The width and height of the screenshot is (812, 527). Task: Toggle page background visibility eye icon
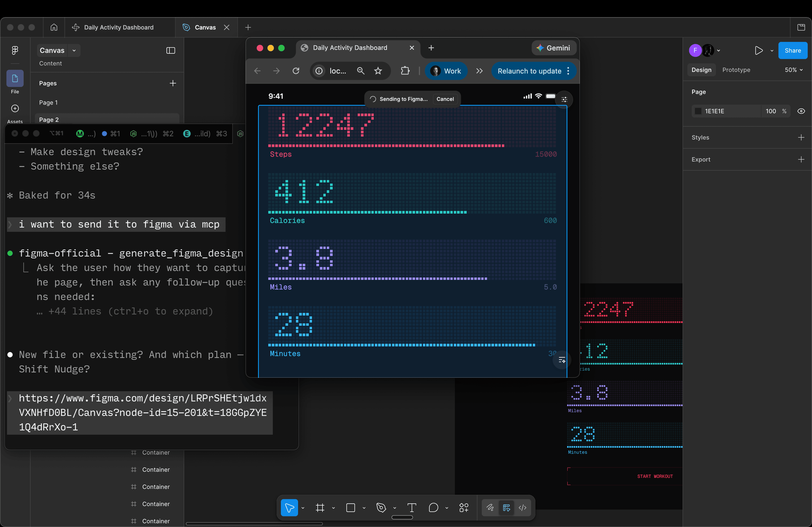(x=801, y=111)
